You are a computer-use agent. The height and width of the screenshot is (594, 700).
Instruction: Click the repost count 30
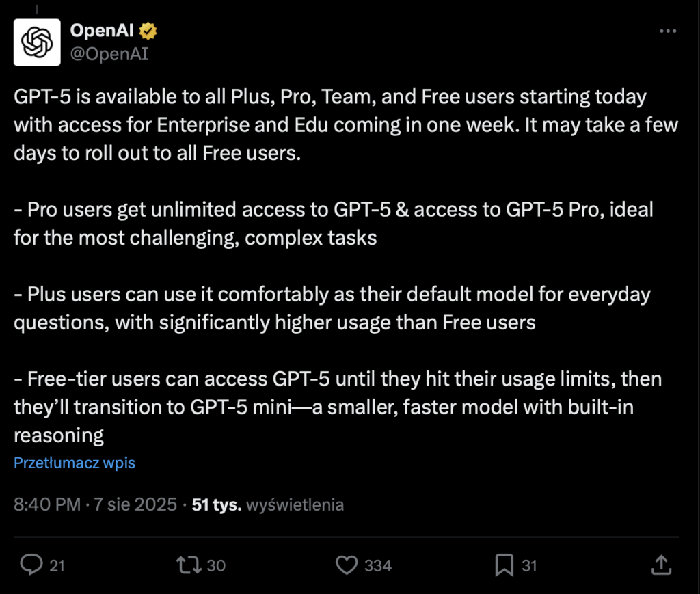click(x=216, y=566)
